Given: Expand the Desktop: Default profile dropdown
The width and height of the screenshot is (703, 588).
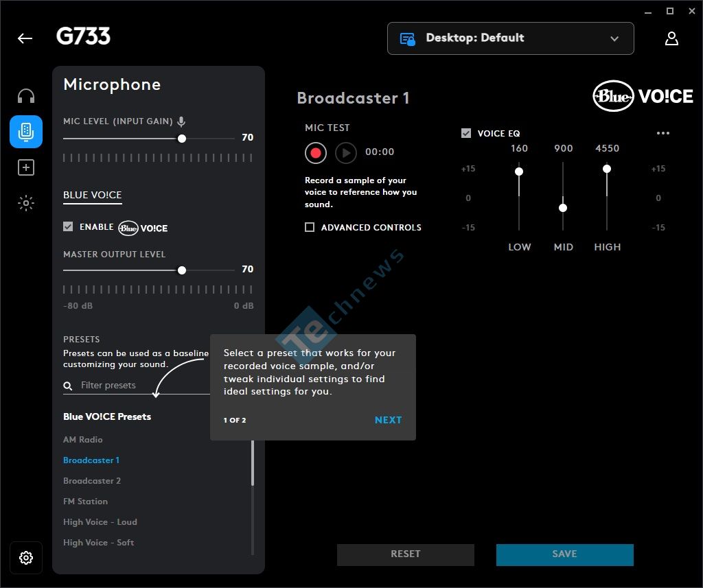Looking at the screenshot, I should coord(510,38).
